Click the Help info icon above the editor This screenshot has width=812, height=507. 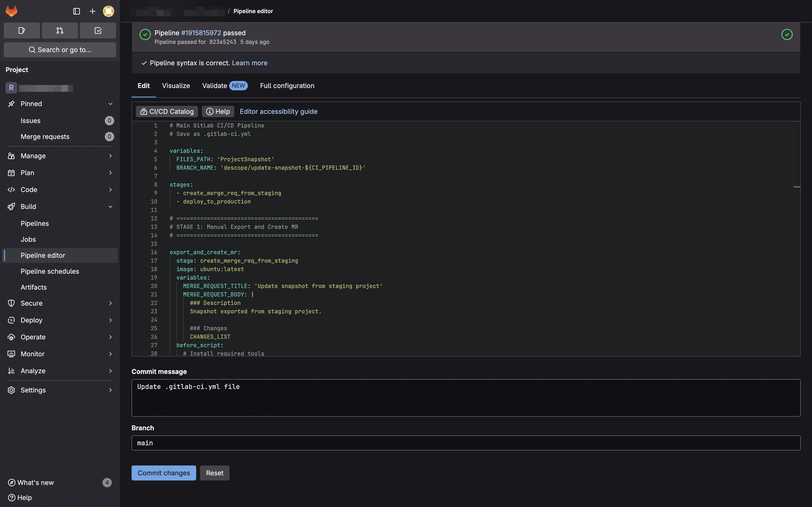point(209,111)
